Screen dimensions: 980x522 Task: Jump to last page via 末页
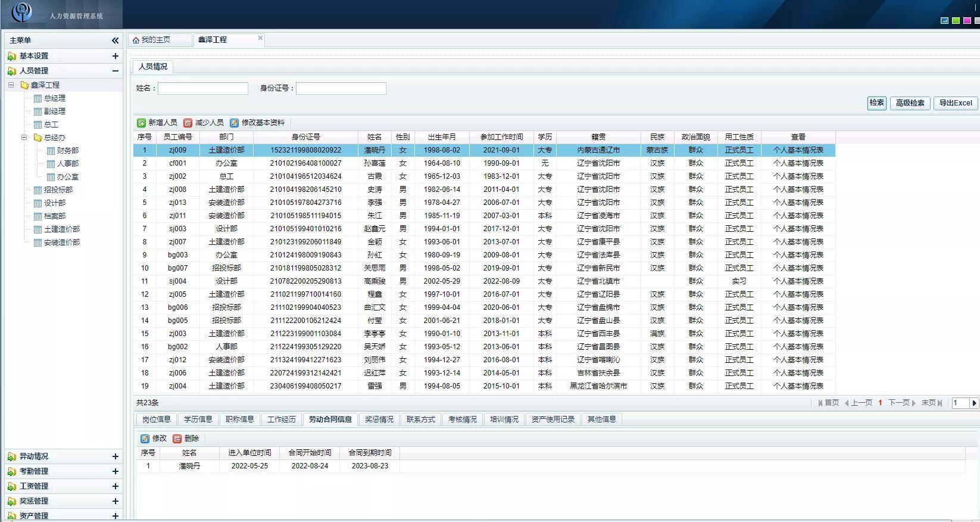932,403
